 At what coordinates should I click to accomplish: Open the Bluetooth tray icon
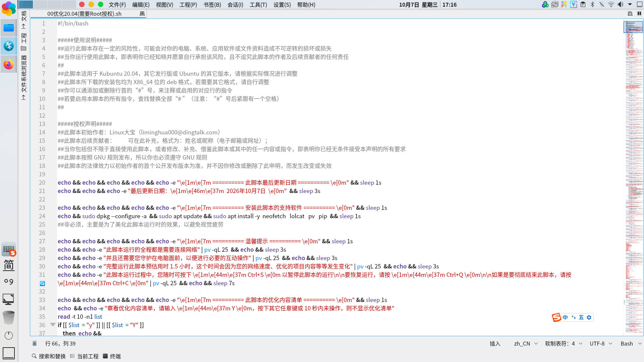tap(592, 5)
